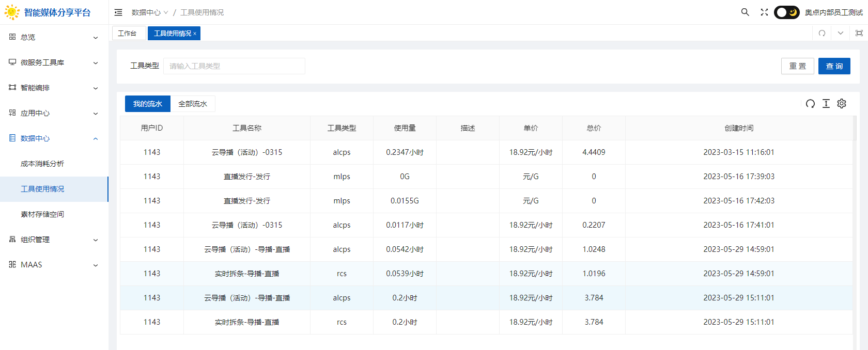
Task: Click the 组织管理 hierarchy icon
Action: [12, 239]
